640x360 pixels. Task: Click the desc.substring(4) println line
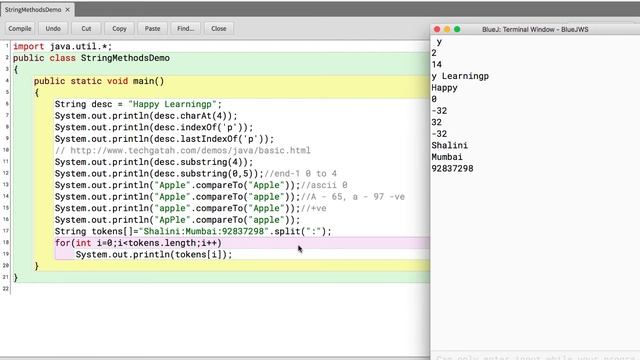(x=154, y=162)
